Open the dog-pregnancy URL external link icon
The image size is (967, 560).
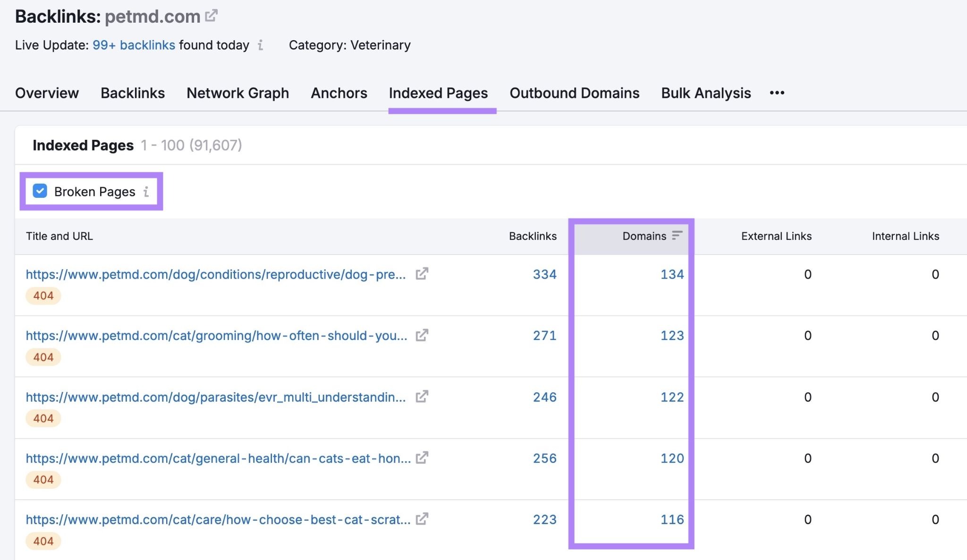422,274
